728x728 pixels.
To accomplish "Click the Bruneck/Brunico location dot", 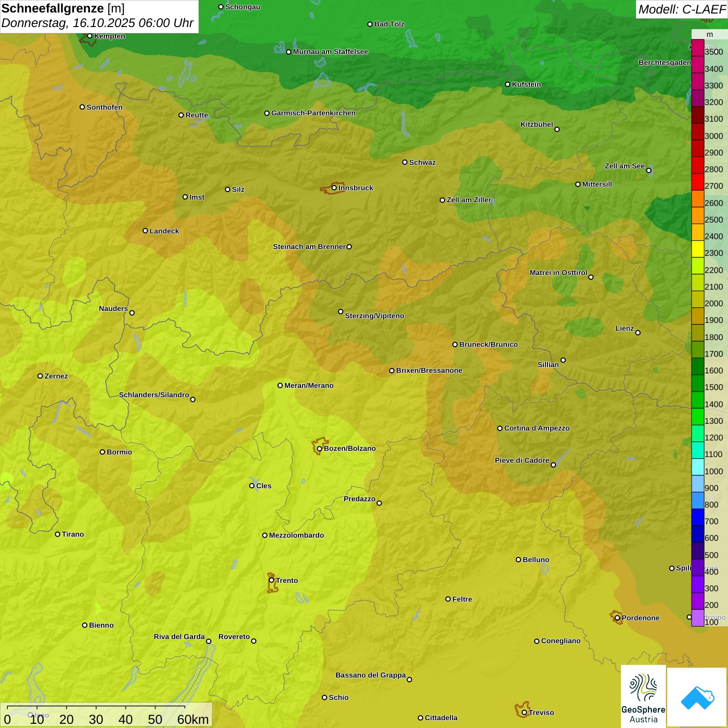I will coord(455,344).
